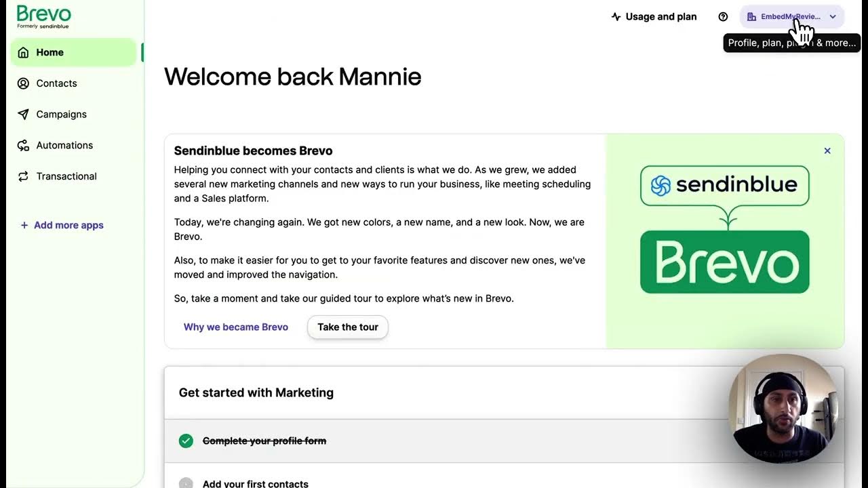This screenshot has height=488, width=868.
Task: Dismiss the Sendinblue becomes Brevo banner
Action: 827,150
